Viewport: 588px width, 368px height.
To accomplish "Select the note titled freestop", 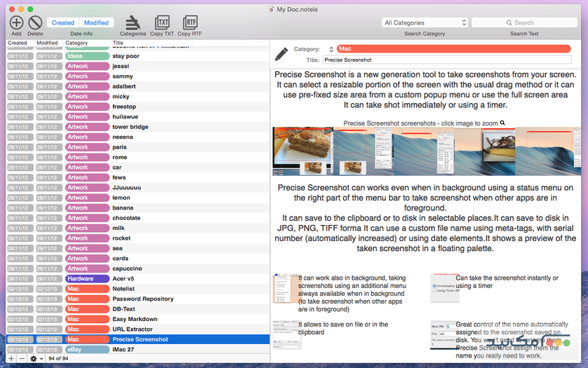I will pyautogui.click(x=138, y=107).
